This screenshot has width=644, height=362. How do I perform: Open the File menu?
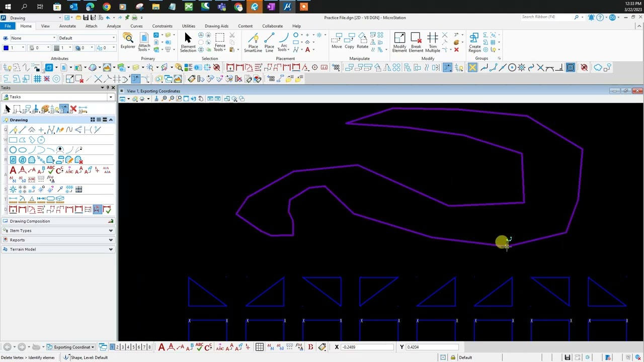coord(8,26)
